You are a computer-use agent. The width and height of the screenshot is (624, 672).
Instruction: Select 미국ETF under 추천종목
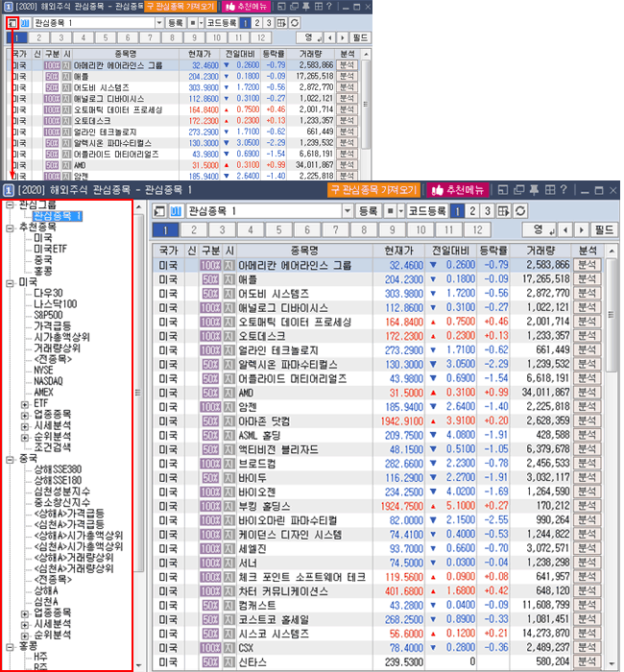pyautogui.click(x=51, y=249)
